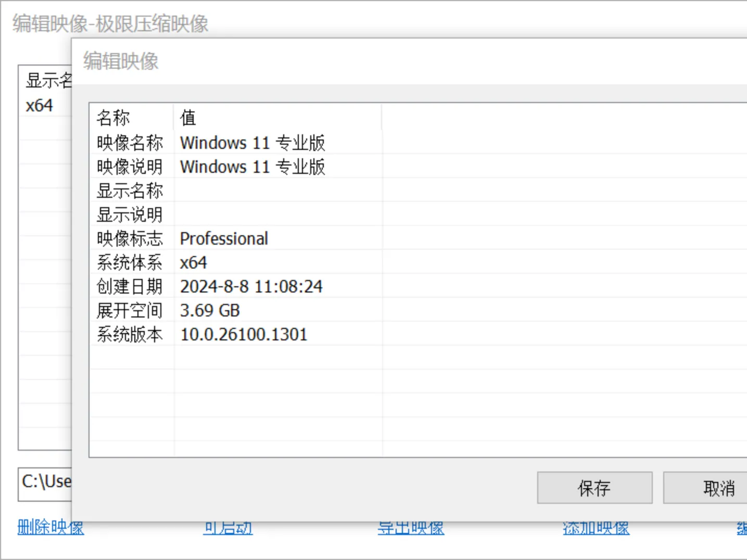Click the 导出映像 link

point(411,527)
